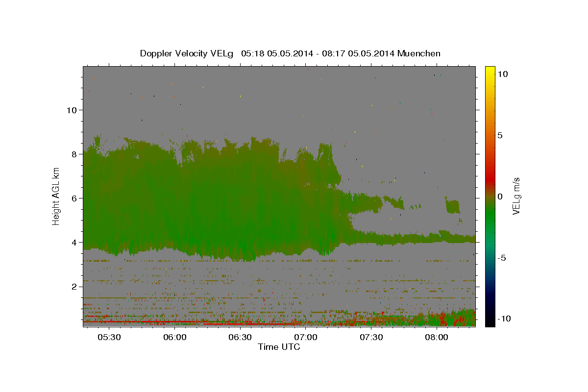Screen dimensions: 588x392
Task: Click the colorbar value 10 at top
Action: coord(502,73)
